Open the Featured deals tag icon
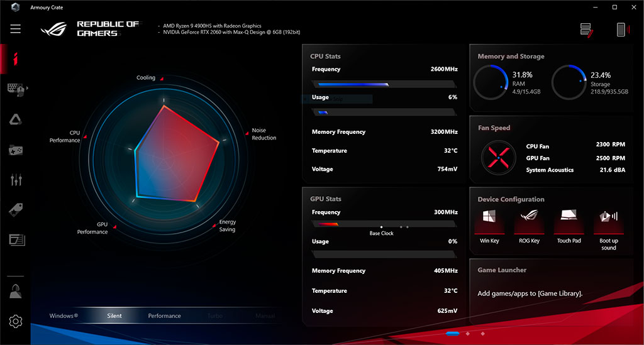The width and height of the screenshot is (644, 345). pyautogui.click(x=16, y=210)
